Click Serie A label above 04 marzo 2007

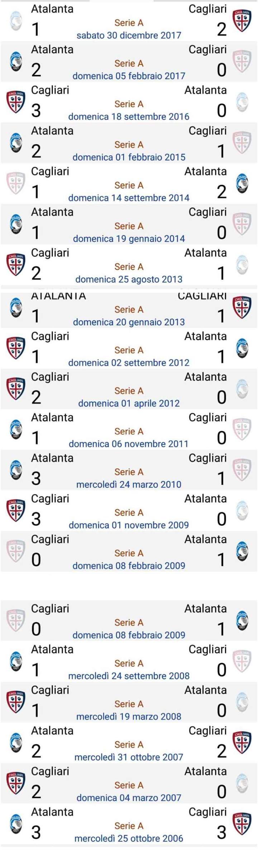coord(129,785)
